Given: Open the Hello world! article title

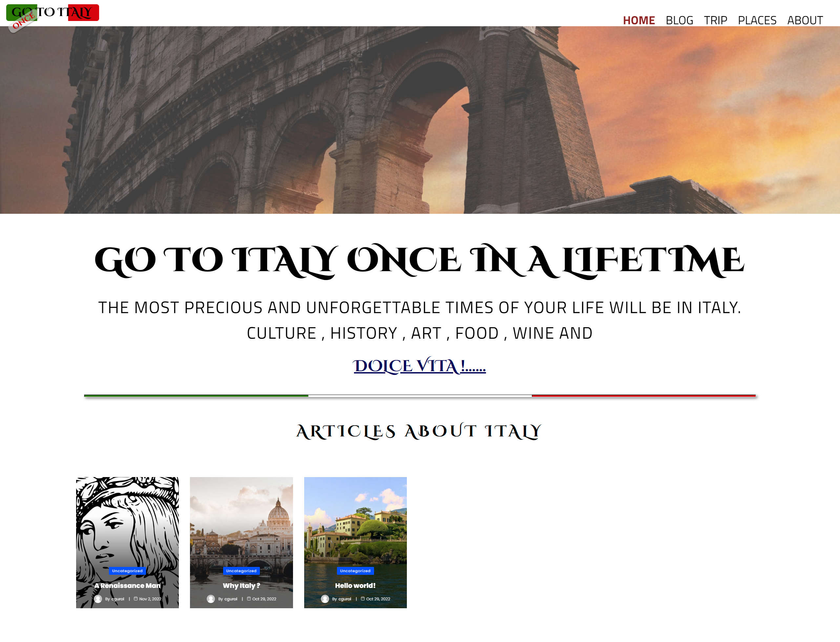Looking at the screenshot, I should tap(355, 586).
